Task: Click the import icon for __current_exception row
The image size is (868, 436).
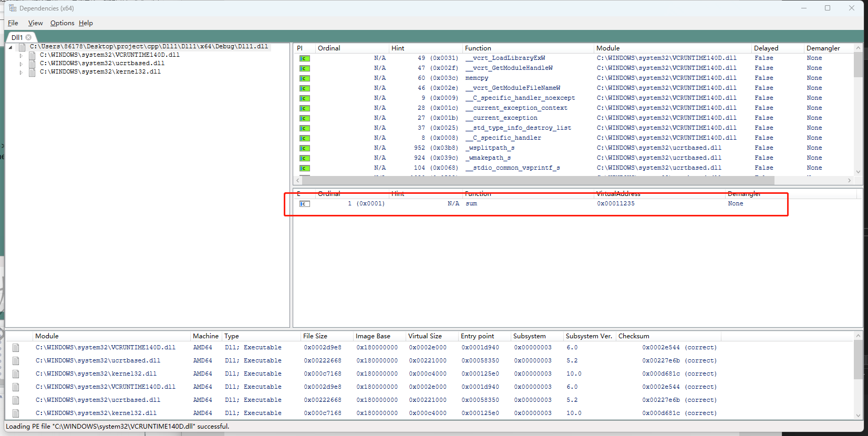Action: pos(305,118)
